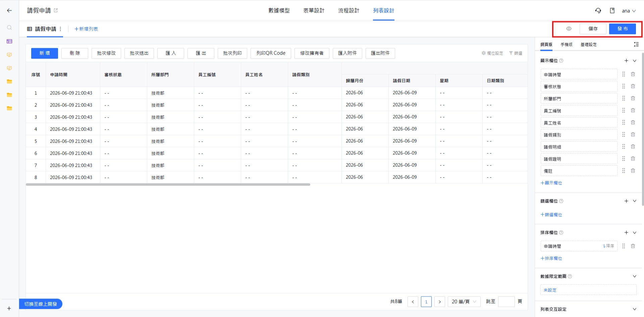The height and width of the screenshot is (317, 644).
Task: Click the preview eye icon
Action: click(569, 29)
